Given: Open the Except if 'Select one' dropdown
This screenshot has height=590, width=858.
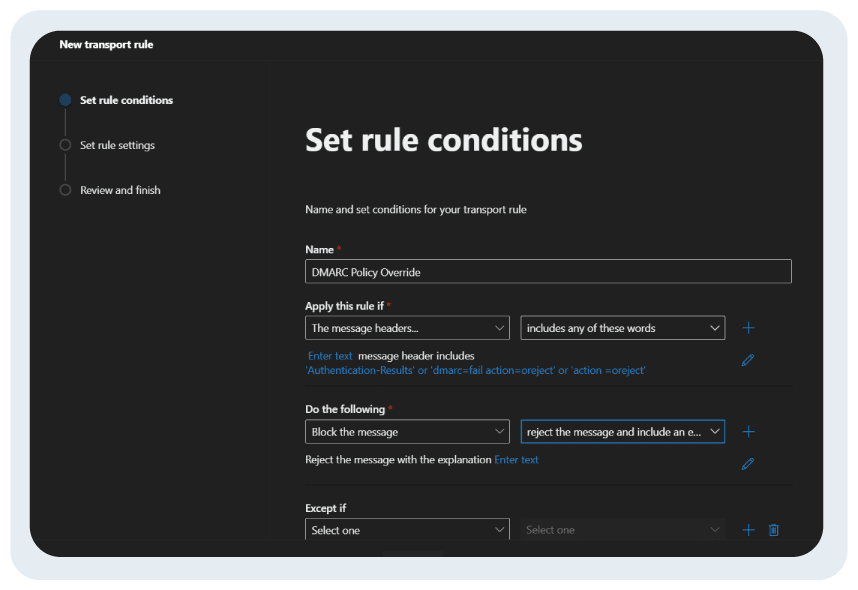Looking at the screenshot, I should coord(407,530).
